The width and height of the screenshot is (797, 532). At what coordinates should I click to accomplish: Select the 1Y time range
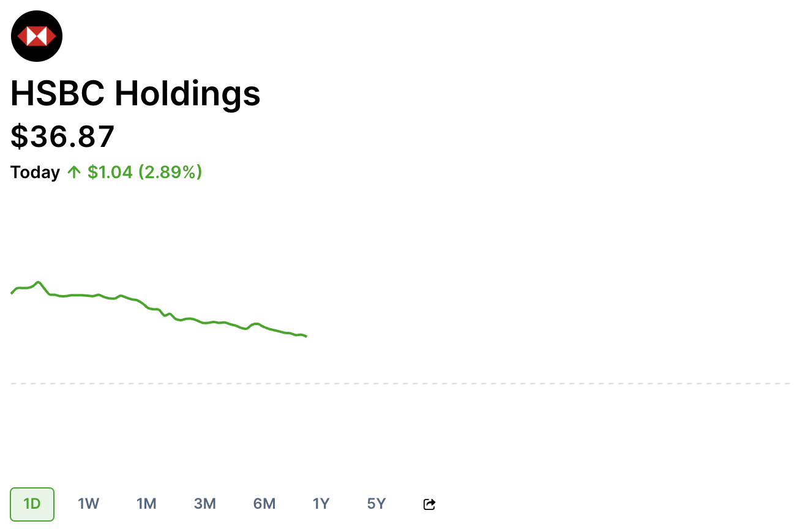coord(321,504)
